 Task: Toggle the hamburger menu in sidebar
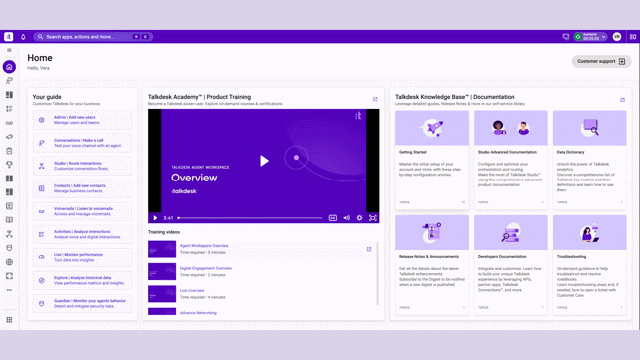click(9, 50)
